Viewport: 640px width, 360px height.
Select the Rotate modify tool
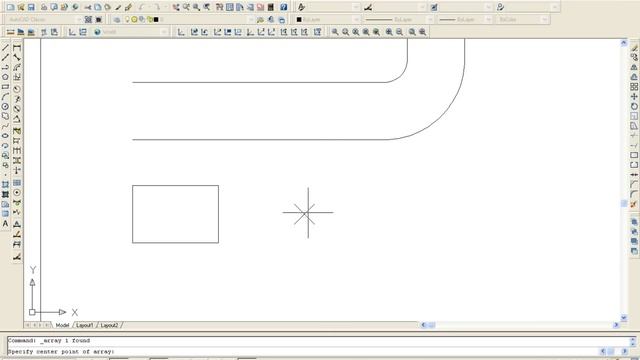pos(634,107)
